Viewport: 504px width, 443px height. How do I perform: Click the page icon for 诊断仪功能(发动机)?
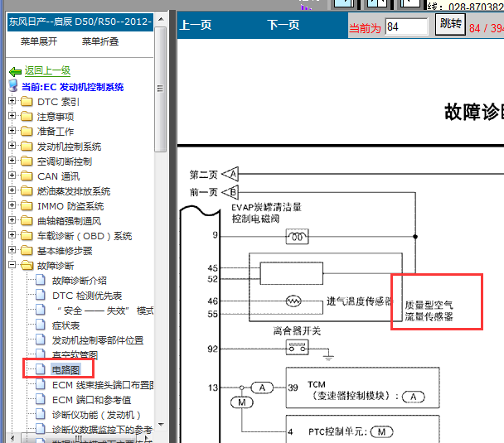40,414
